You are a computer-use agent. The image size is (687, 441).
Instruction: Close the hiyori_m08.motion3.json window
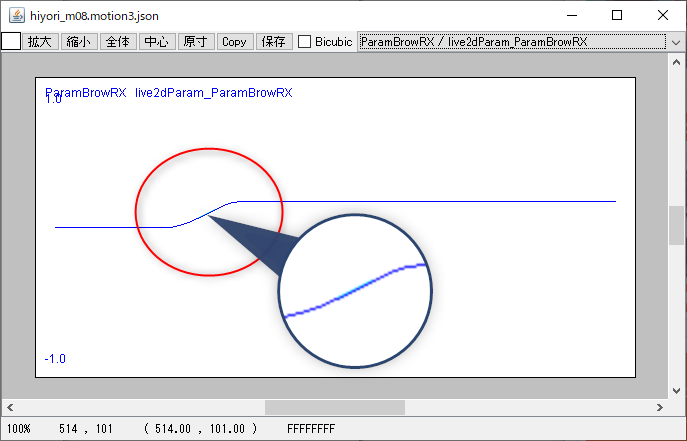tap(663, 16)
